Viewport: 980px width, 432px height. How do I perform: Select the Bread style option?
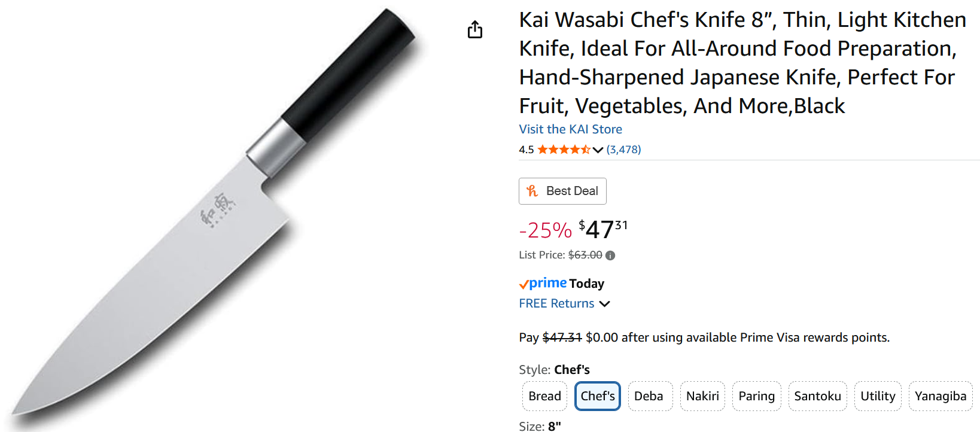coord(544,396)
